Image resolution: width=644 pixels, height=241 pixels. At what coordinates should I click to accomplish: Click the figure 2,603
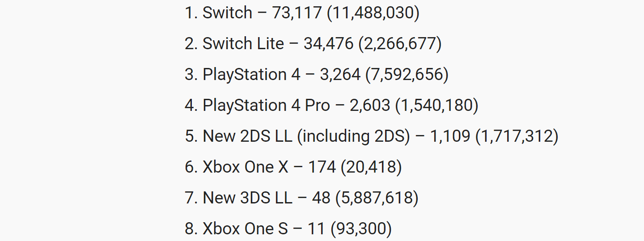370,105
